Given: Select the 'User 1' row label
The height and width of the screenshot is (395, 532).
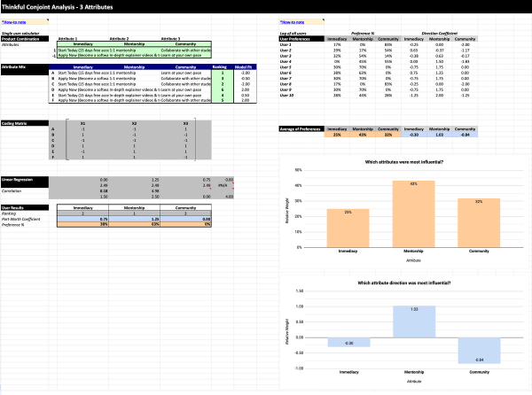Looking at the screenshot, I should 286,44.
